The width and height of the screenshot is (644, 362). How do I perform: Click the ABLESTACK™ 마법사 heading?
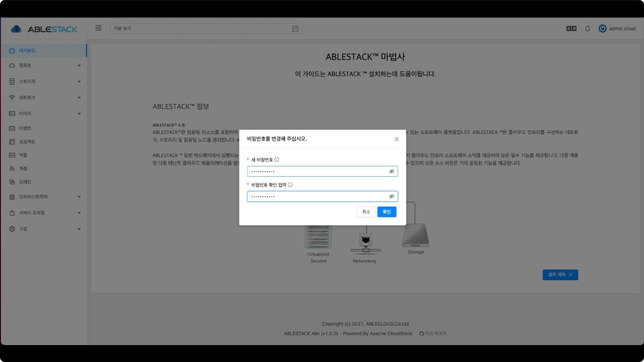coord(366,57)
